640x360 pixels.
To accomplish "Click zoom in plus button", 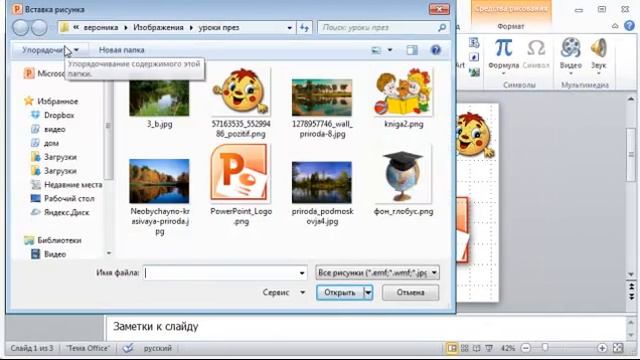I will coord(602,348).
